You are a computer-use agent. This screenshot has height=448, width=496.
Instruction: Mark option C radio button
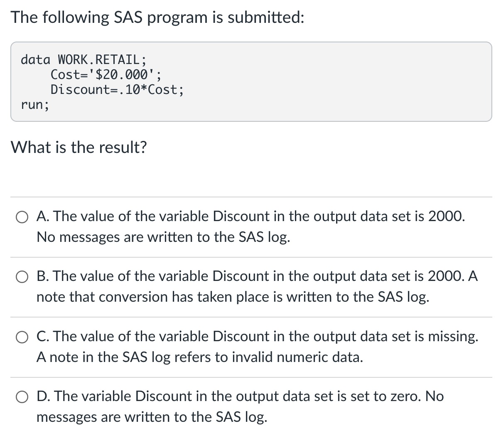click(x=22, y=337)
